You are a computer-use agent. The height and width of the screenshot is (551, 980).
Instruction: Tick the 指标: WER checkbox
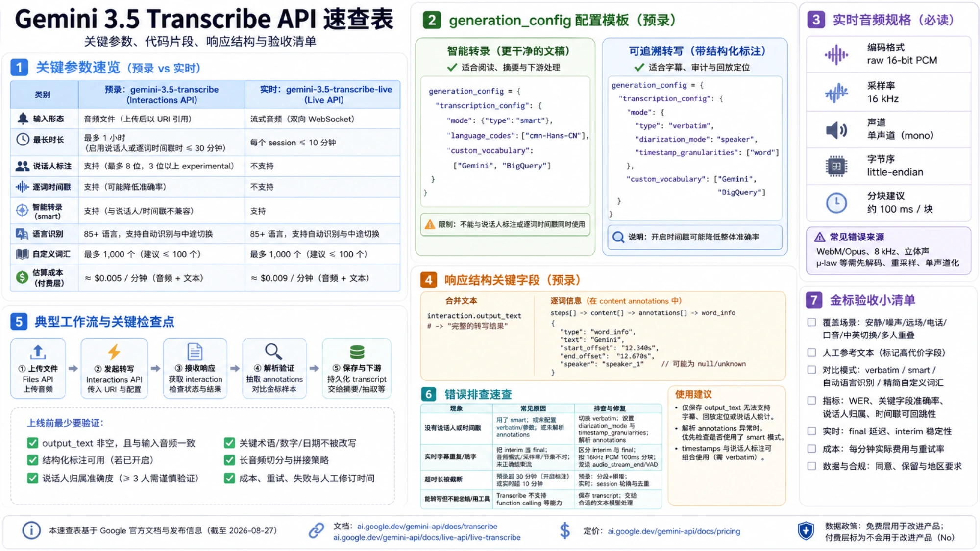coord(812,401)
